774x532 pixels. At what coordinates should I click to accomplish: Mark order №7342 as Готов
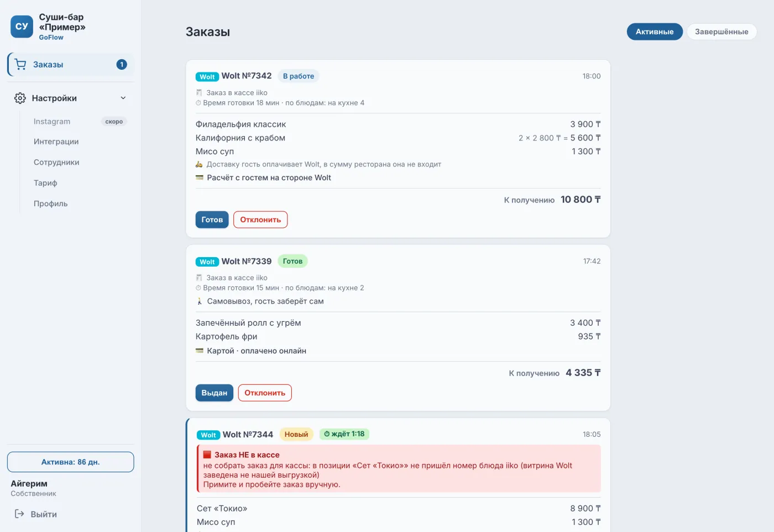click(212, 220)
